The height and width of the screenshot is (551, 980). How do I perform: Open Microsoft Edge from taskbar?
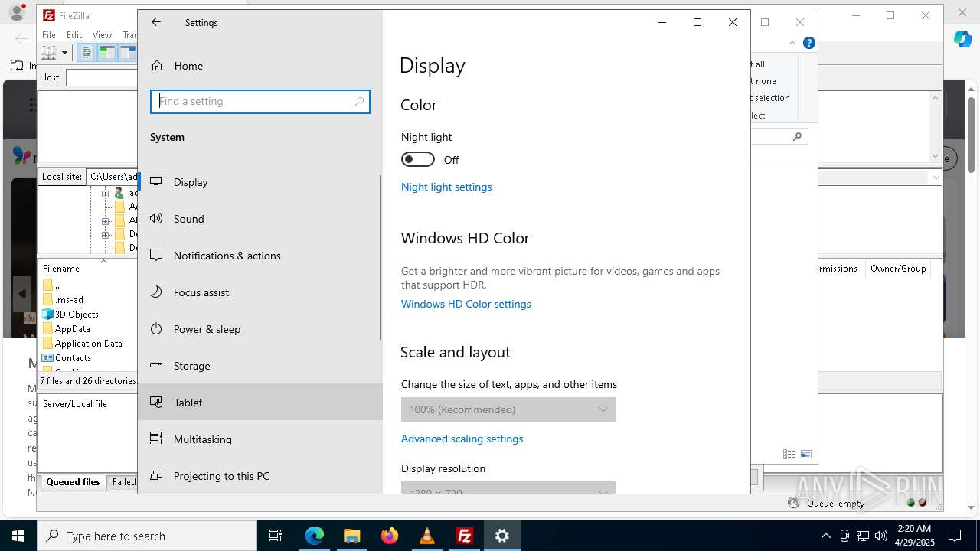[x=315, y=536]
